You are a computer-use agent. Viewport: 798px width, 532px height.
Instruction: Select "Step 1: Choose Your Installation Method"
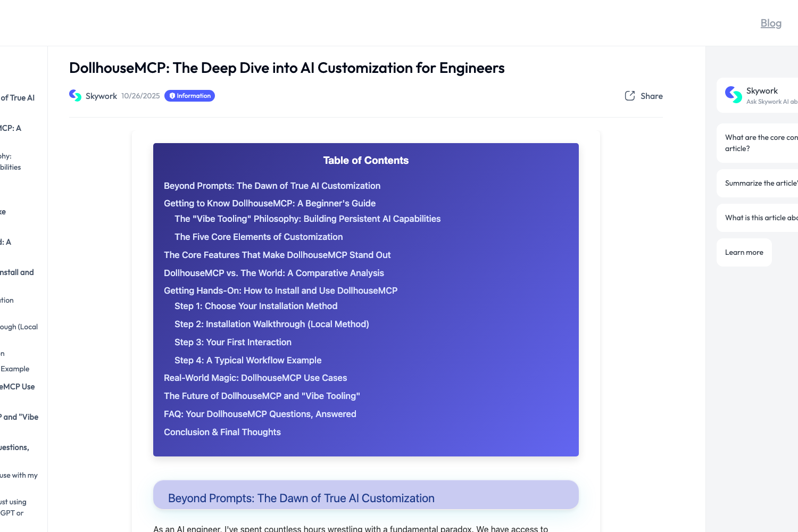click(x=256, y=306)
